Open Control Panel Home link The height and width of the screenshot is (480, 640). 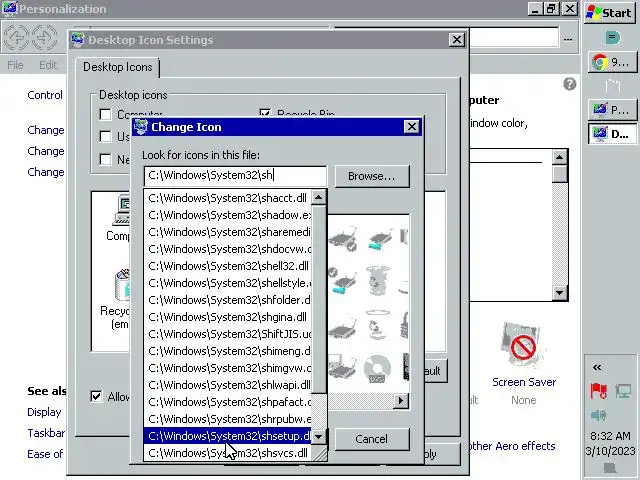tap(45, 95)
